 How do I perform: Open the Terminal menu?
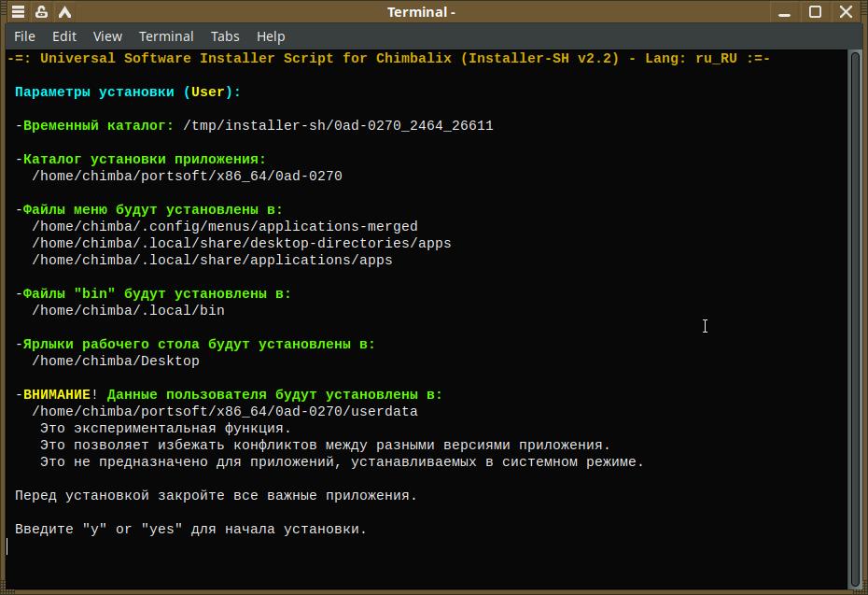166,36
